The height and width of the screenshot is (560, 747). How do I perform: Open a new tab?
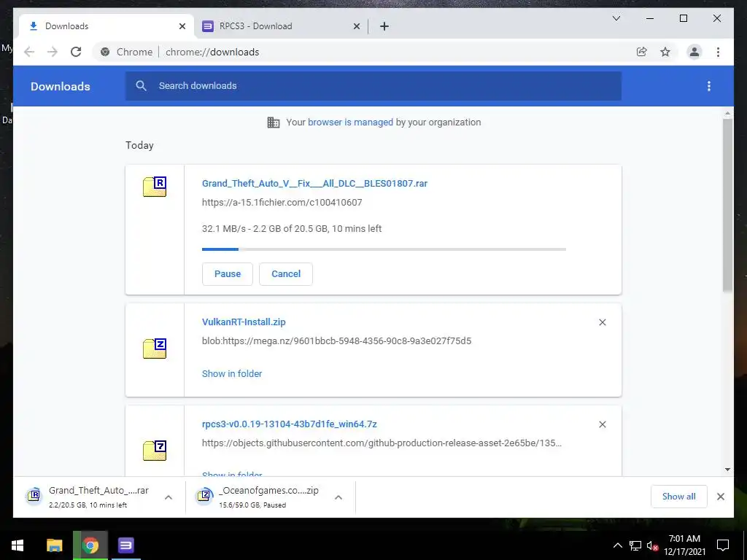[384, 26]
